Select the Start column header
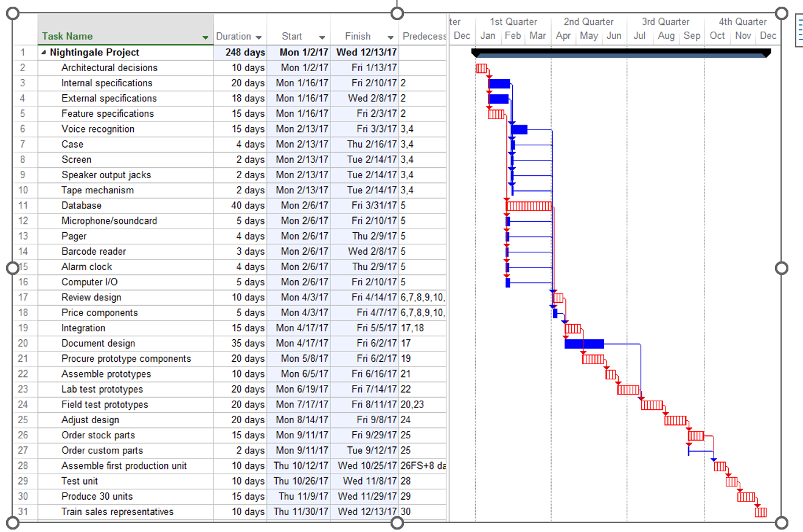The height and width of the screenshot is (532, 803). click(x=298, y=30)
